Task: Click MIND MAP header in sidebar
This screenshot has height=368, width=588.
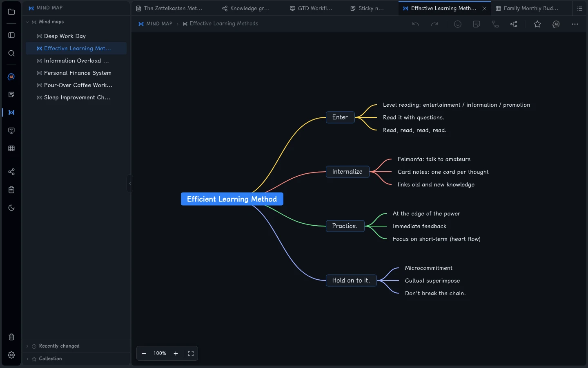Action: 46,8
